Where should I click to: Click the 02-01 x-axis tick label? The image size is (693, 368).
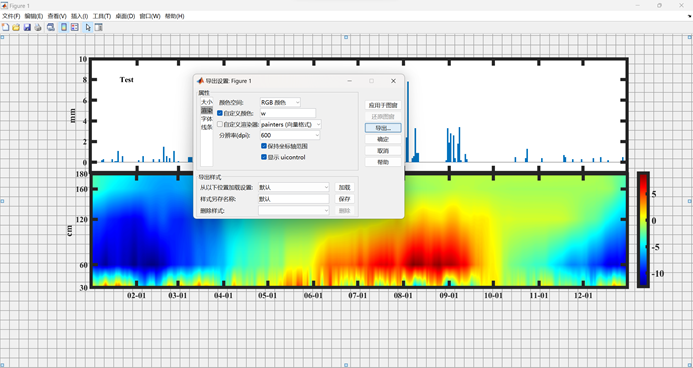point(136,296)
